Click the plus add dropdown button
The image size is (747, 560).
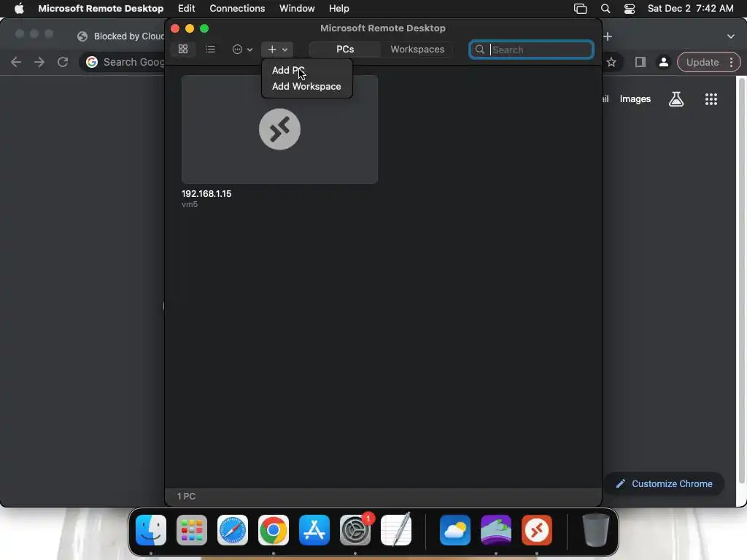[277, 49]
